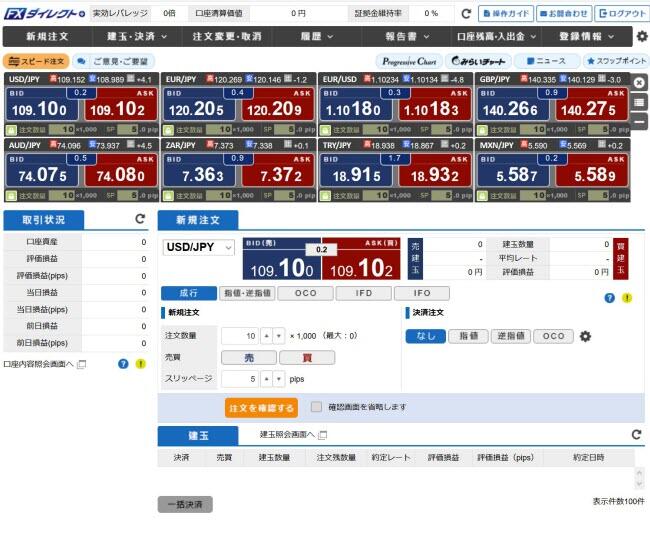
Task: Select 指値 settlement order option
Action: pyautogui.click(x=468, y=336)
